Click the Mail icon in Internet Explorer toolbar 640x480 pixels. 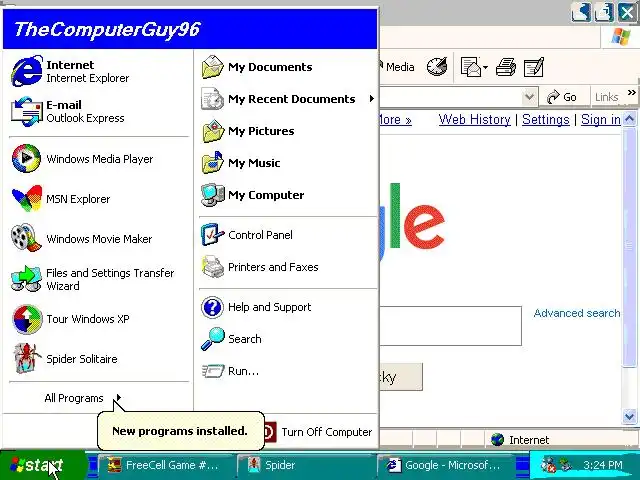point(471,67)
